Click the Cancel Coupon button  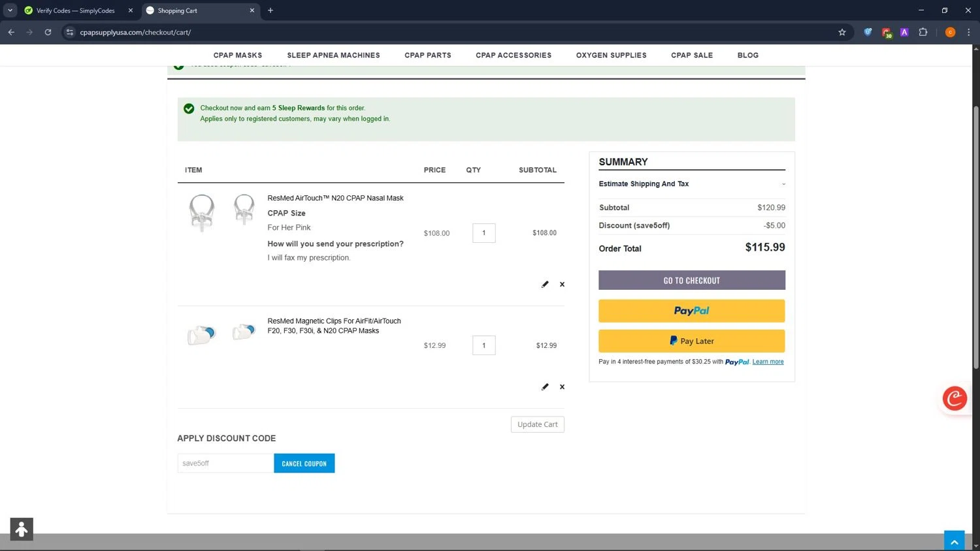point(304,464)
